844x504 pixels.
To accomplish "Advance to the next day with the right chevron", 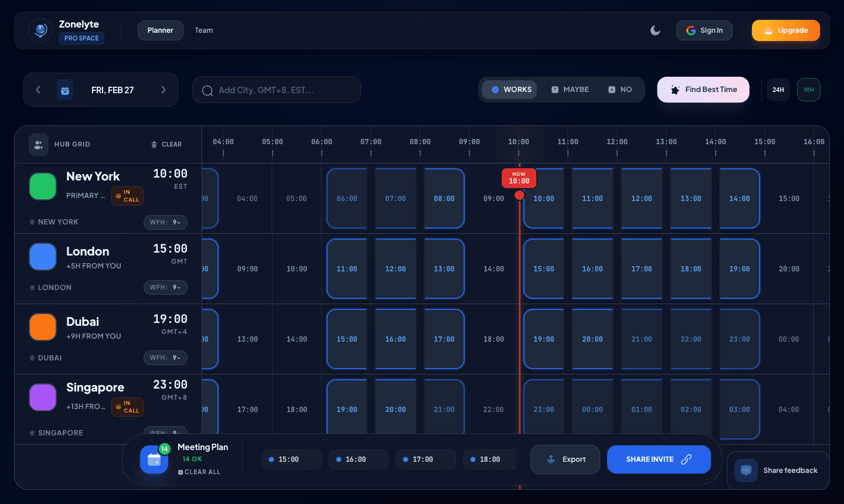I will [x=164, y=90].
